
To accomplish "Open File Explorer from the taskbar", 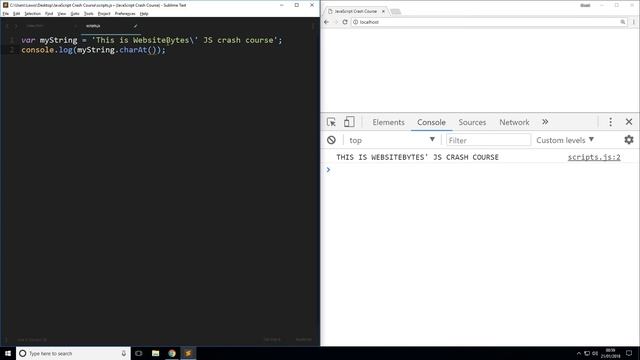I will click(x=156, y=353).
